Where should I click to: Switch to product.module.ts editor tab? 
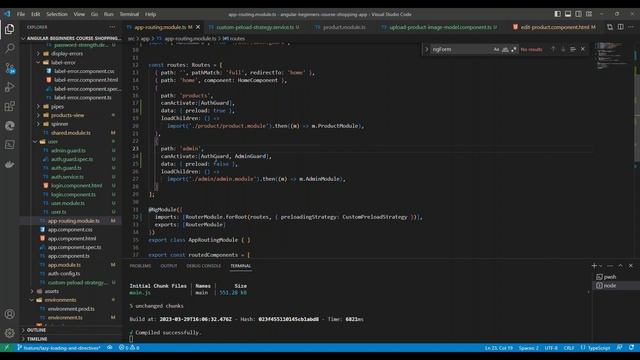(343, 27)
